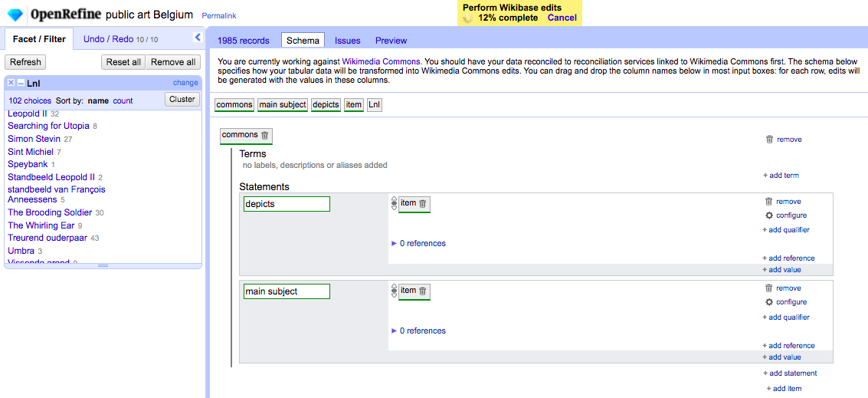Select facet choice The Whirling Ear
The height and width of the screenshot is (398, 868).
[41, 225]
